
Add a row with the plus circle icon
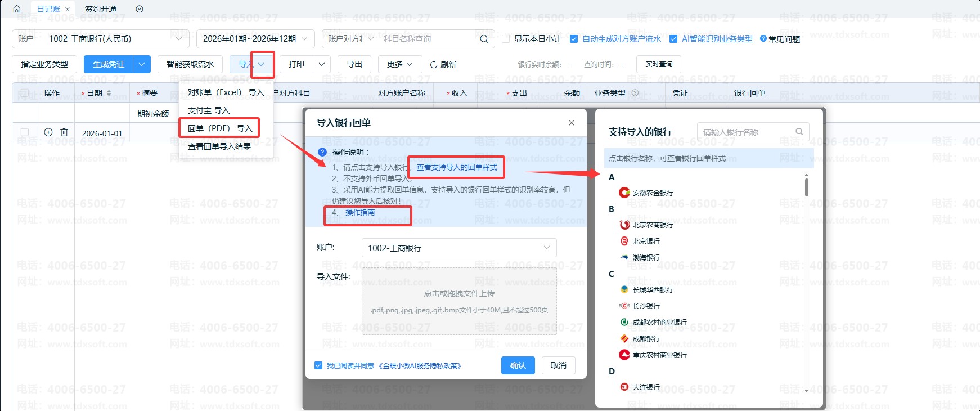click(x=48, y=132)
